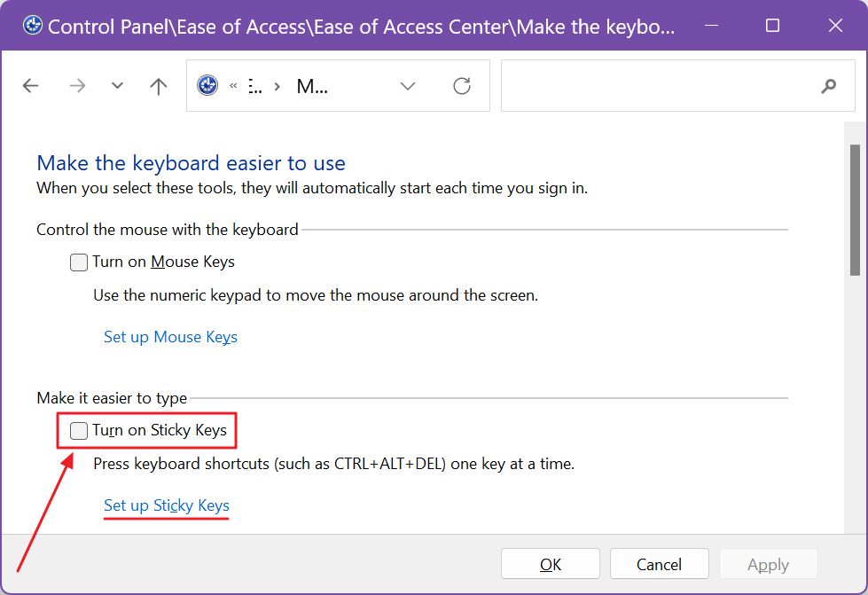The height and width of the screenshot is (595, 868).
Task: Click the search magnifier icon
Action: pos(827,85)
